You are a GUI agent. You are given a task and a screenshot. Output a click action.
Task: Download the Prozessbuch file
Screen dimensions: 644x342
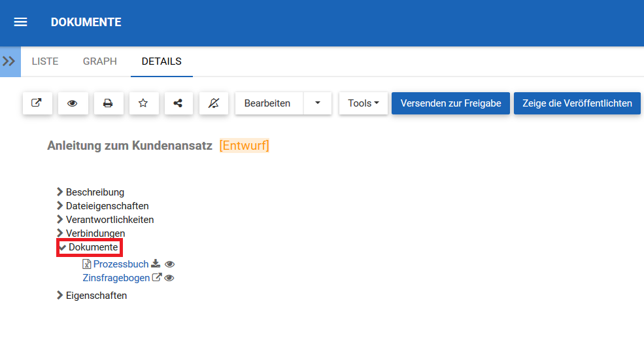point(156,264)
